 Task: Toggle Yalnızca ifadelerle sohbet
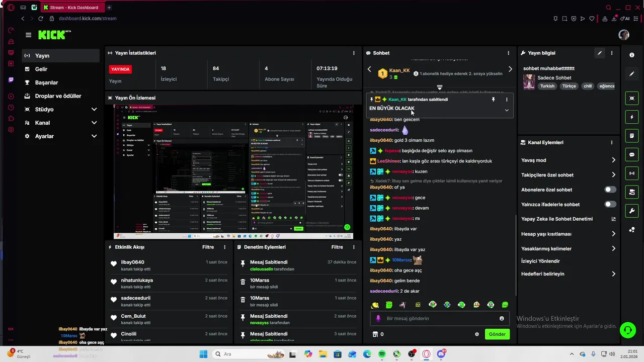coord(610,204)
